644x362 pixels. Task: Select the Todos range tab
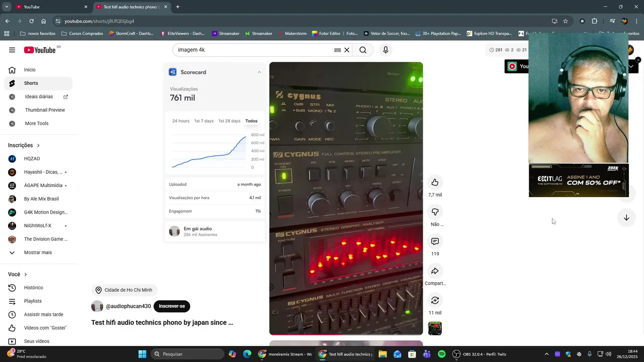252,121
